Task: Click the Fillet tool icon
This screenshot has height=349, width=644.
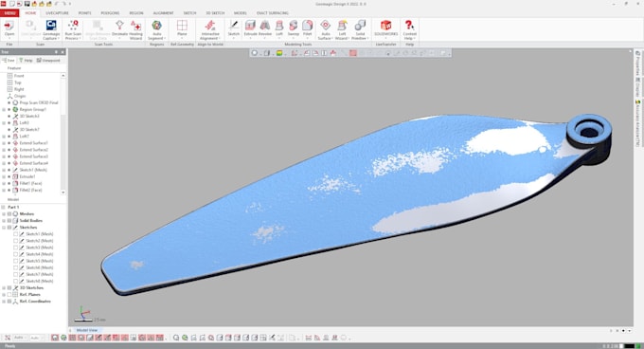Action: tap(307, 26)
